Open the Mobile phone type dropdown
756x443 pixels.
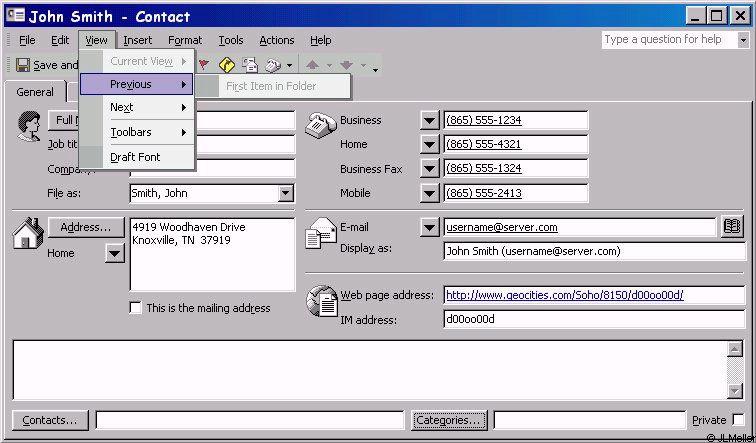429,193
